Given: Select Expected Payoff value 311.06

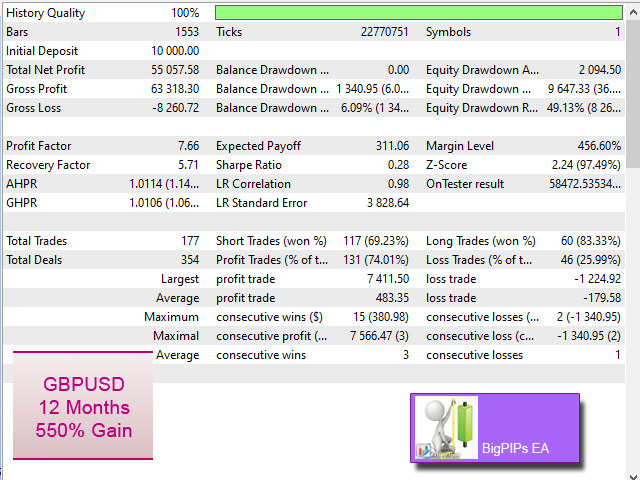Looking at the screenshot, I should (392, 146).
